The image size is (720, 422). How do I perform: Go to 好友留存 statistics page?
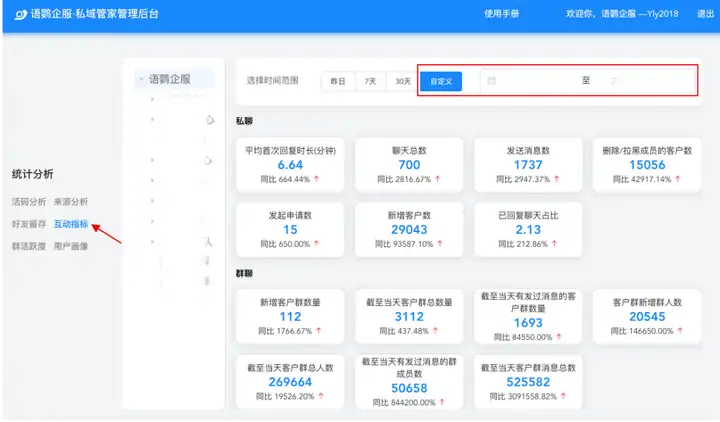coord(28,223)
